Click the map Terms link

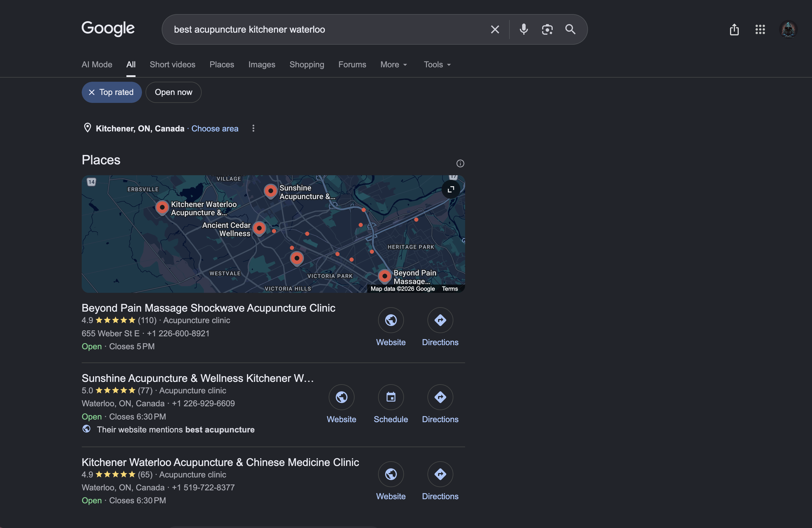pyautogui.click(x=450, y=289)
